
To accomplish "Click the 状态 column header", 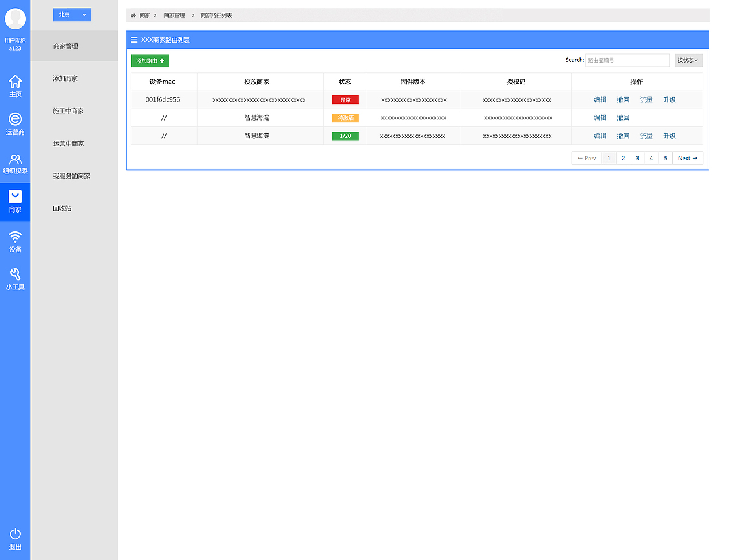I will 345,82.
